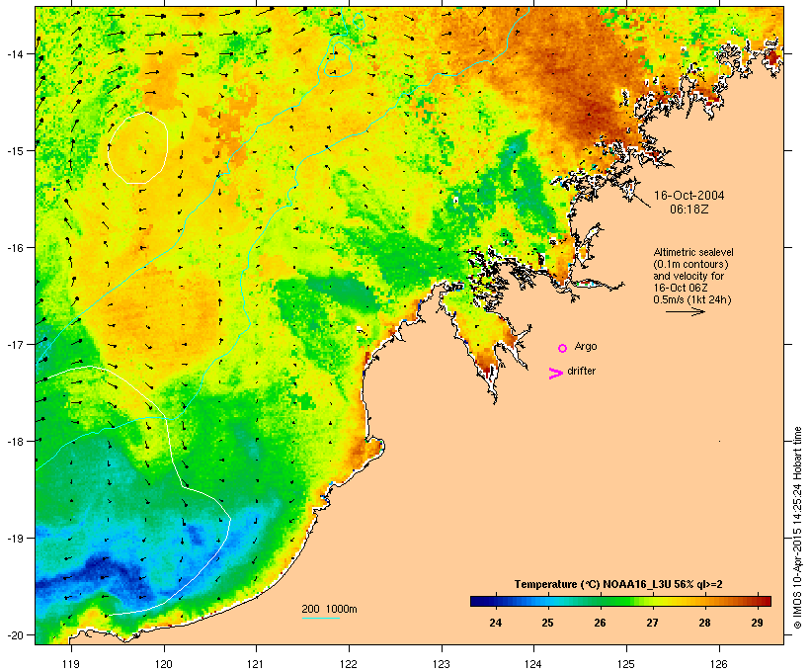The height and width of the screenshot is (672, 810).
Task: Click the 'and velocity for' legend line
Action: [x=688, y=276]
